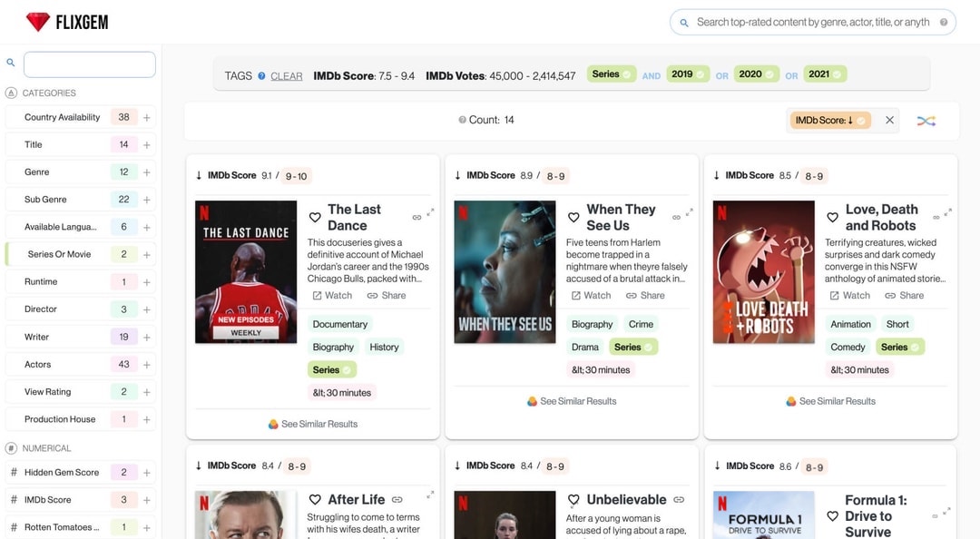Expand Runtime category plus button
Screen dimensions: 980x539
coord(146,282)
